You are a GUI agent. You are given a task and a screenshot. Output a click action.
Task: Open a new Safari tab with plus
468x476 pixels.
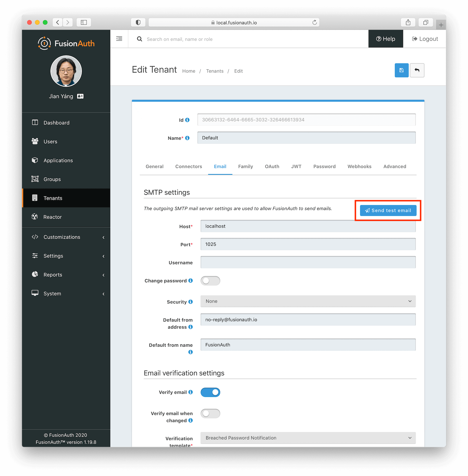coord(441,25)
